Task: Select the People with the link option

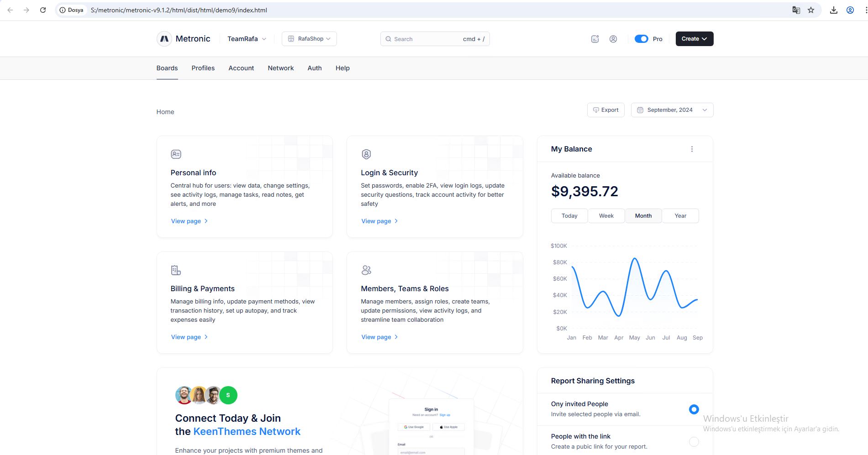Action: pyautogui.click(x=694, y=441)
